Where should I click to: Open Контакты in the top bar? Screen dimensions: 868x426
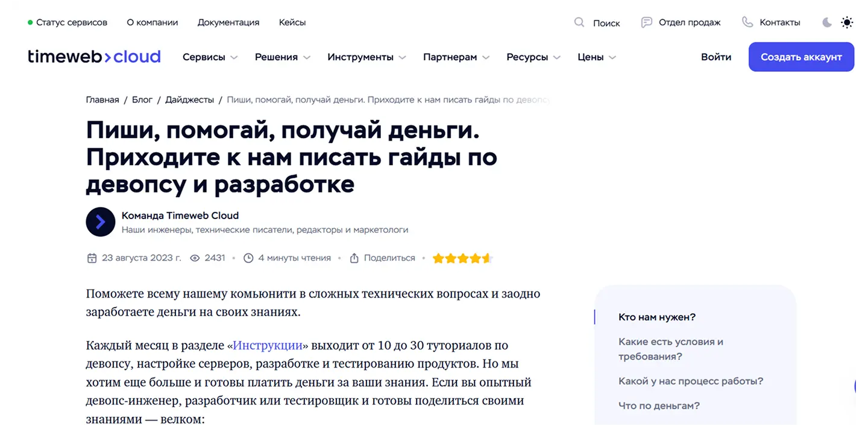click(780, 22)
